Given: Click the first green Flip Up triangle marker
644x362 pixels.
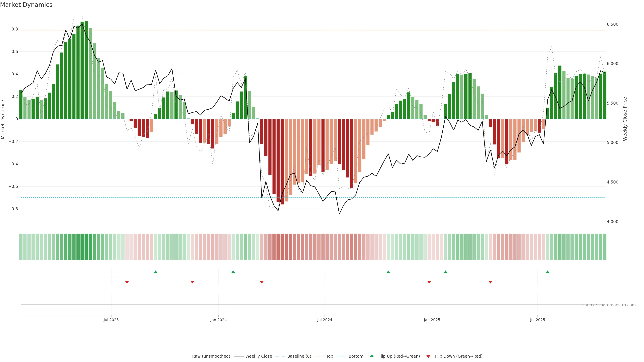Looking at the screenshot, I should click(155, 272).
